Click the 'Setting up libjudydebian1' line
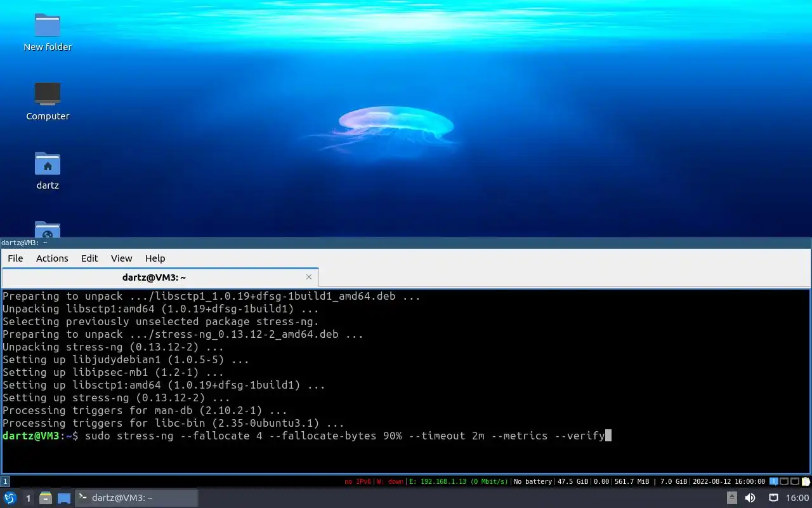The height and width of the screenshot is (508, 812). pos(126,359)
